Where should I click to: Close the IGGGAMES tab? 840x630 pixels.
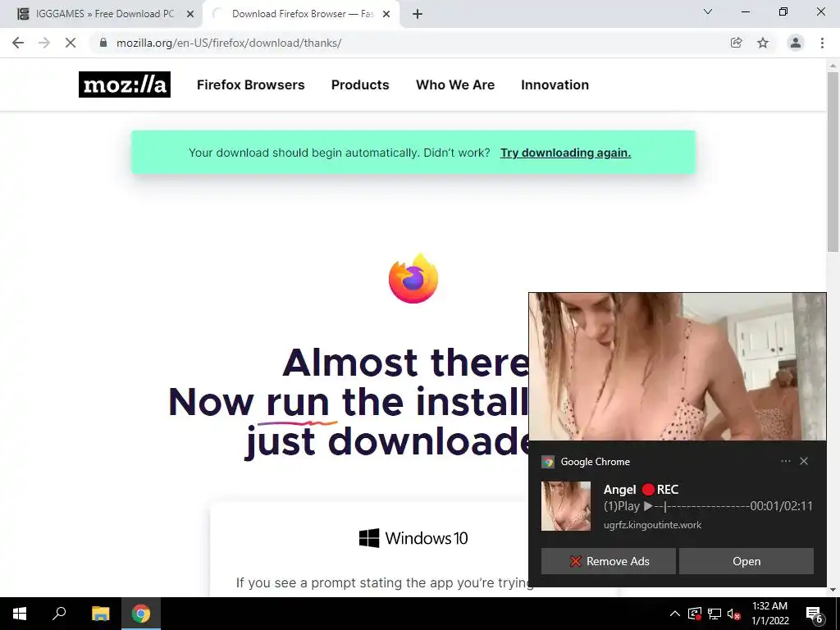tap(189, 14)
